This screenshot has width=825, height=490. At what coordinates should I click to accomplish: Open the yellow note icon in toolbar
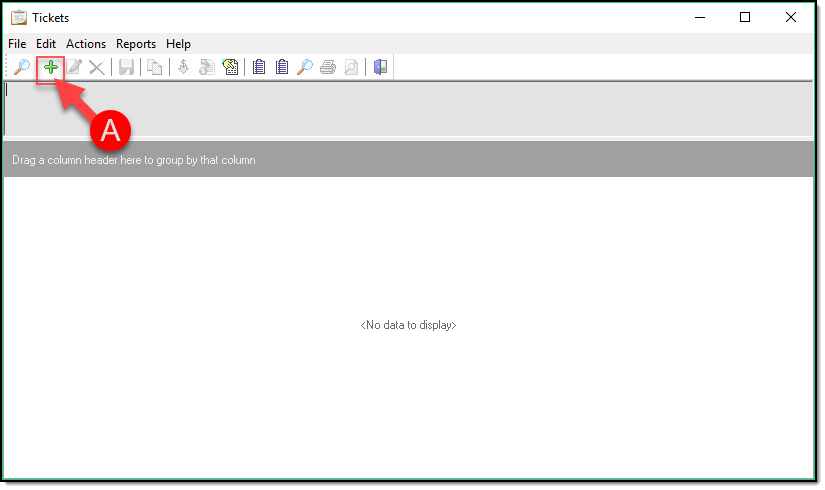point(230,67)
